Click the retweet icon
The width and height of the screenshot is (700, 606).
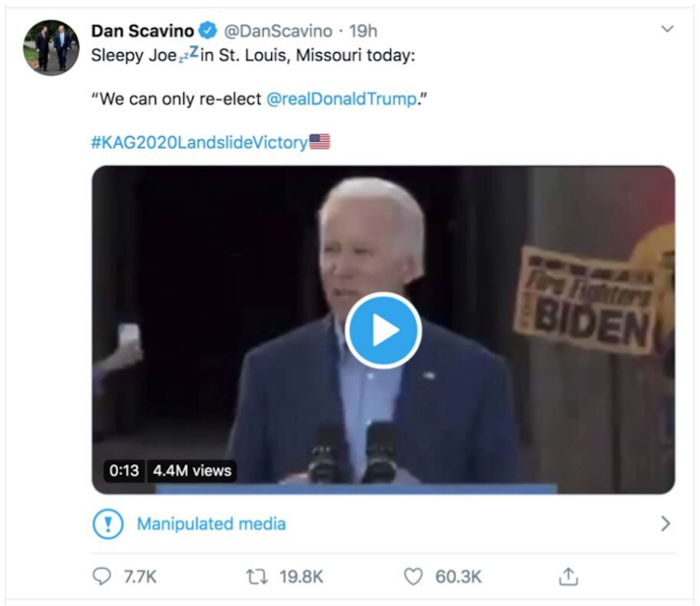coord(257,576)
